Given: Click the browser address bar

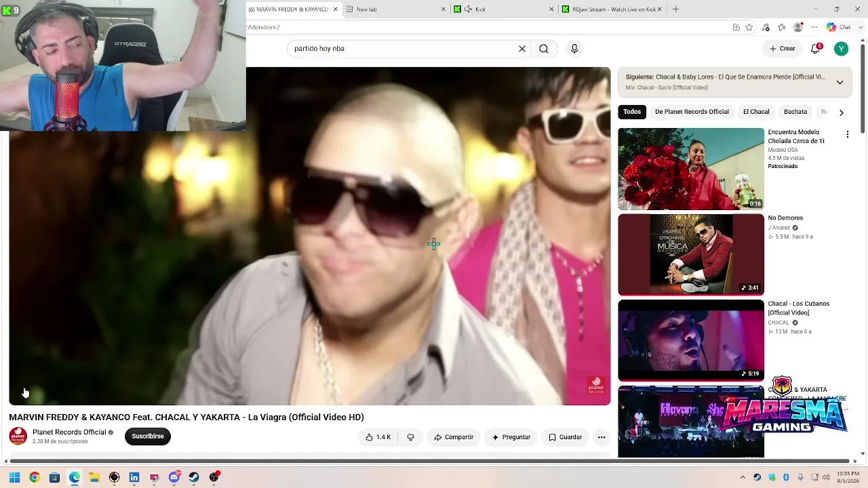Looking at the screenshot, I should pyautogui.click(x=487, y=27).
